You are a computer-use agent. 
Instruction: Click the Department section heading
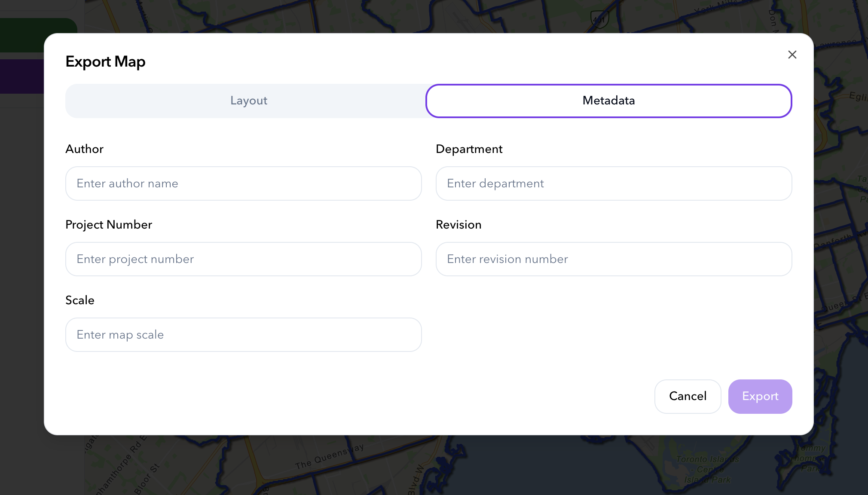click(x=469, y=149)
